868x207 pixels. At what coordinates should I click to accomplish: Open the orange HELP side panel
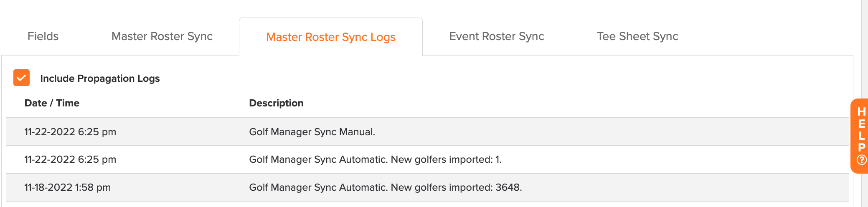pyautogui.click(x=860, y=136)
